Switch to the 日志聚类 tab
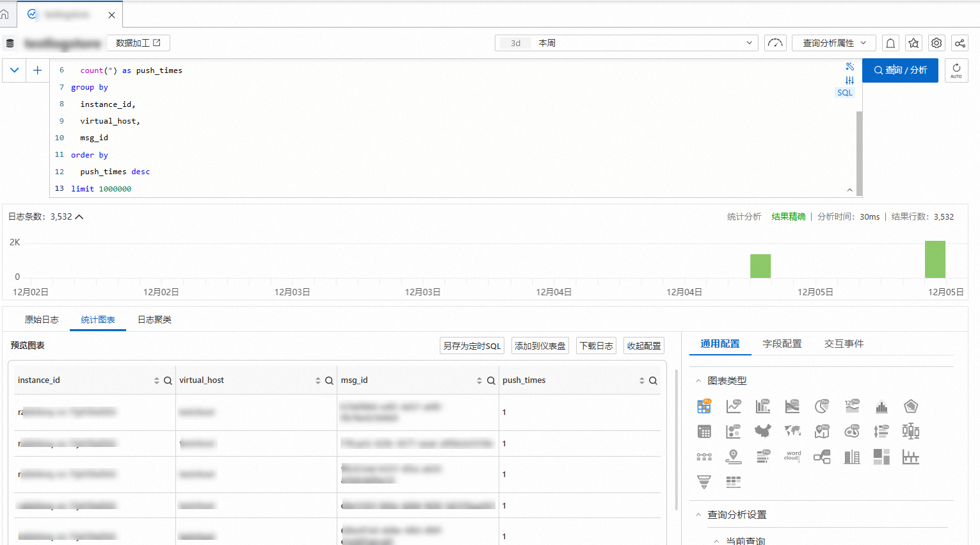The height and width of the screenshot is (545, 980). (x=154, y=320)
